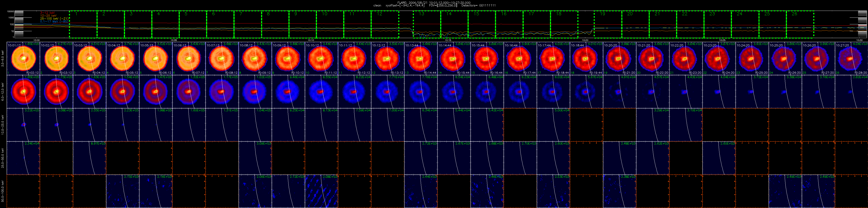Open the 12.0-25.0 keV image labeled 1.04E+05
This screenshot has width=868, height=208.
255,125
